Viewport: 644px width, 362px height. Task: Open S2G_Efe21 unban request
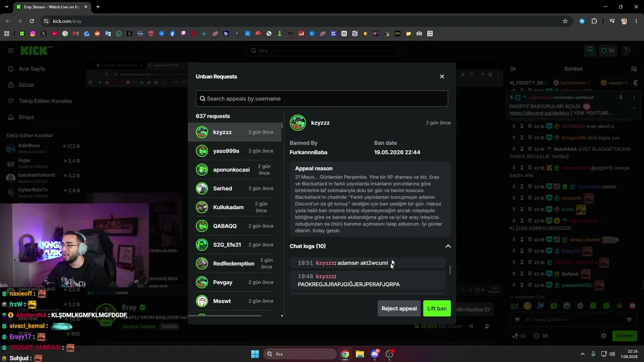tap(235, 245)
